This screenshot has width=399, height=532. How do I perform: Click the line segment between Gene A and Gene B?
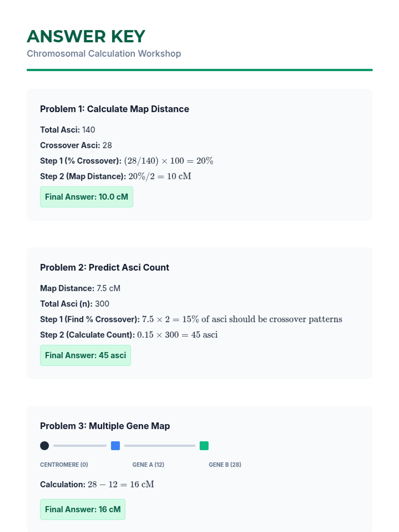(160, 446)
